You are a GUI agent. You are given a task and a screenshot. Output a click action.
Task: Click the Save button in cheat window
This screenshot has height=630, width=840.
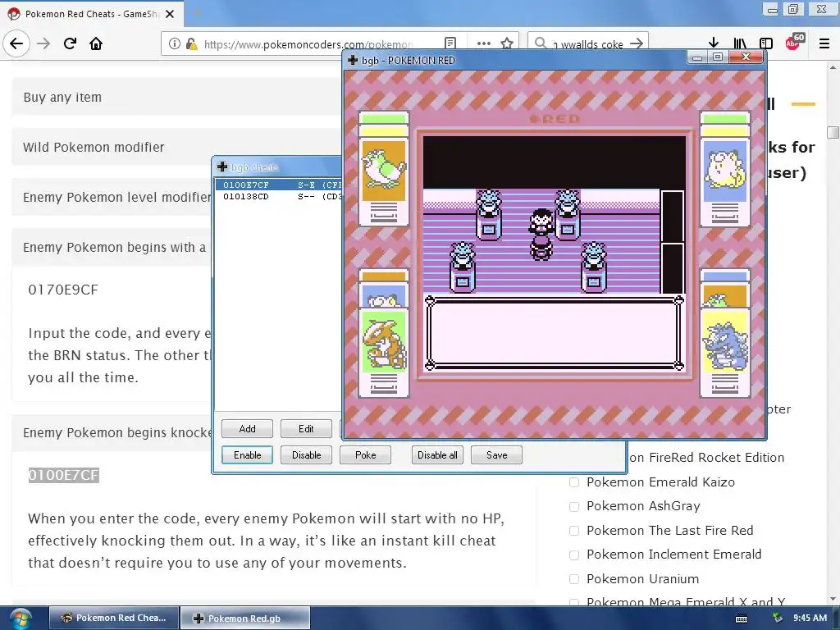(x=496, y=454)
